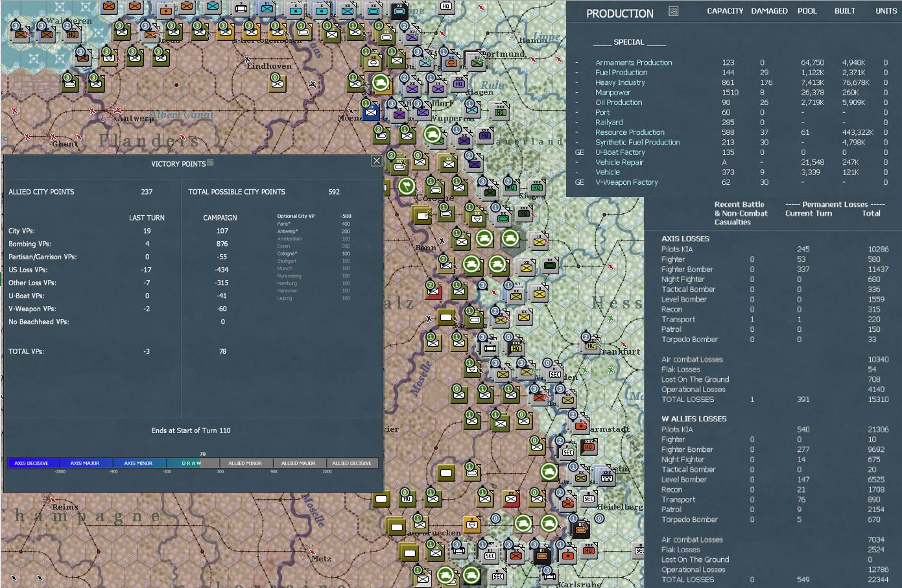Expand the dash marker beside Manpower

tap(576, 93)
